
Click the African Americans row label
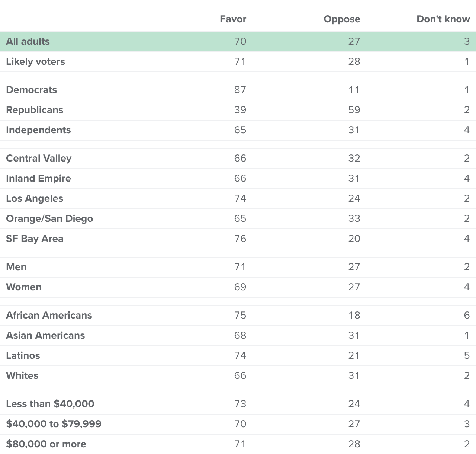(x=49, y=315)
